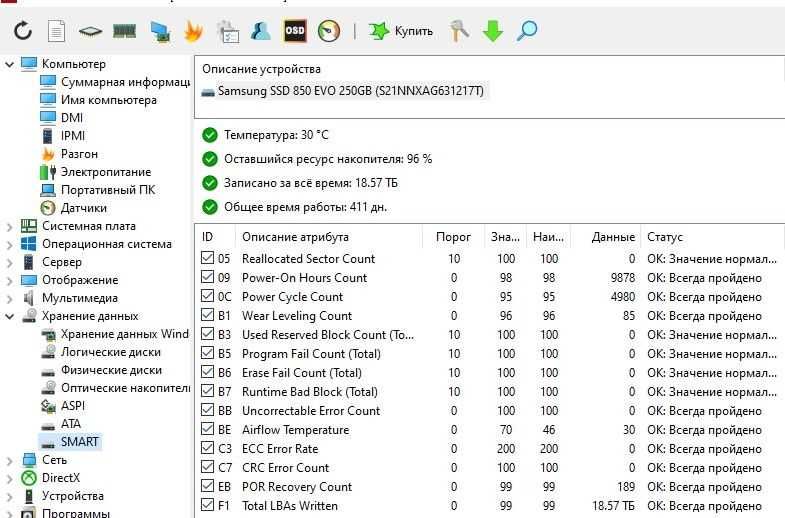This screenshot has width=785, height=518.
Task: Click the gauge benchmark icon
Action: 329,31
